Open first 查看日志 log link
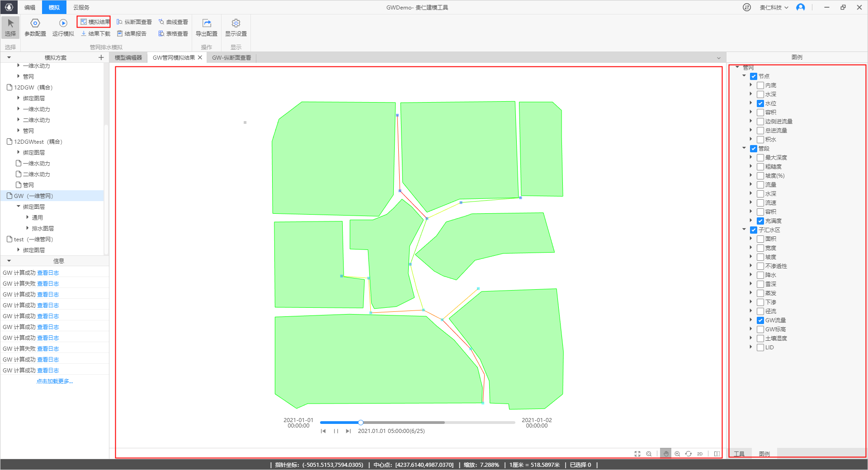The width and height of the screenshot is (868, 470). tap(48, 273)
